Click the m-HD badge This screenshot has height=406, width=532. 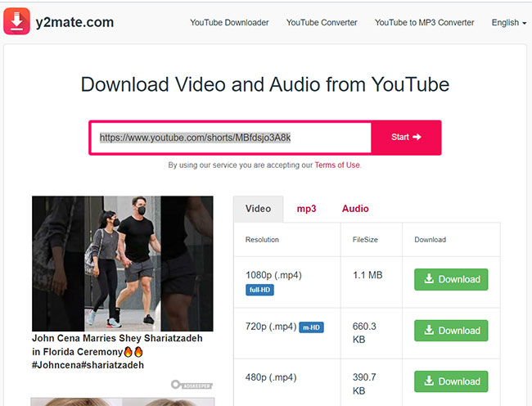311,327
